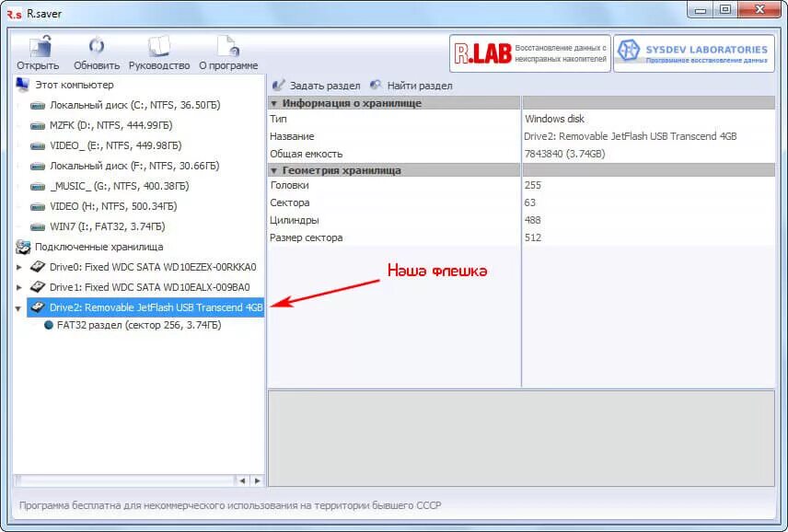Viewport: 788px width, 532px height.
Task: Click the Подключенные хранилища label
Action: pos(99,247)
